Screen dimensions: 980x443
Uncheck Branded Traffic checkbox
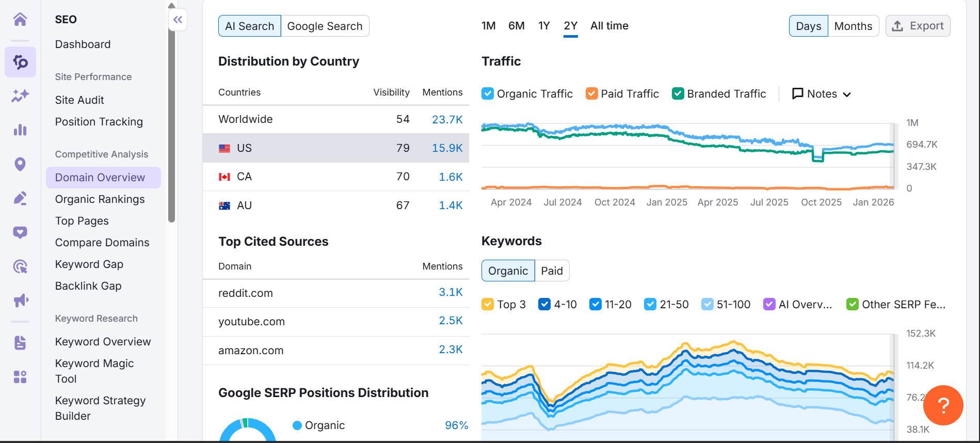678,93
